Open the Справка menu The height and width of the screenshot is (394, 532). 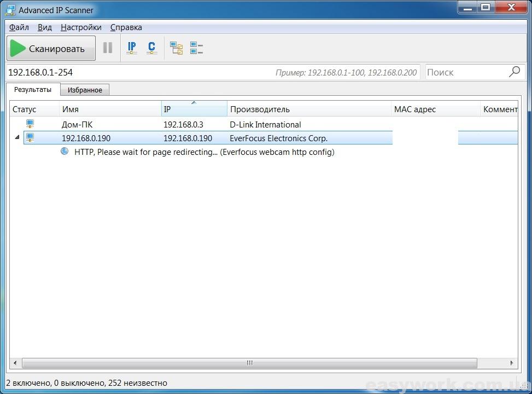(x=126, y=27)
